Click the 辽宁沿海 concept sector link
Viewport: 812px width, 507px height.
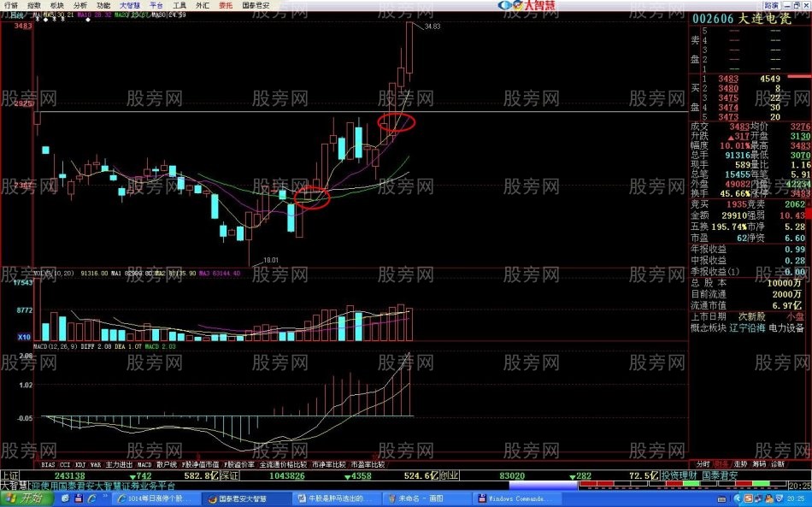(747, 327)
